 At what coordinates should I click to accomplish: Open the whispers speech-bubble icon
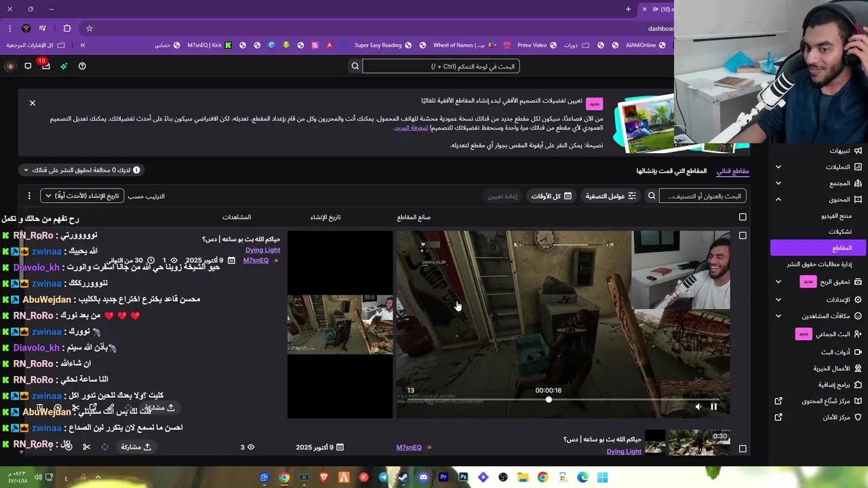28,66
